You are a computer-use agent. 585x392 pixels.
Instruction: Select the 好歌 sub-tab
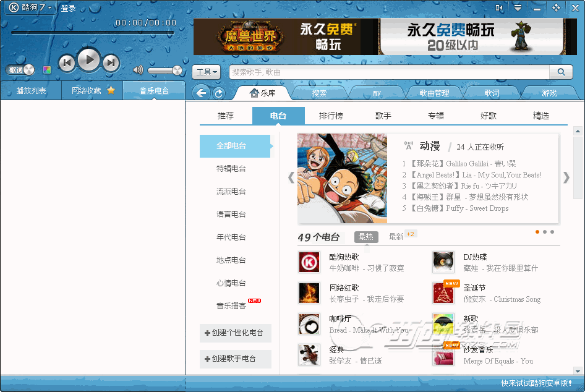[x=489, y=116]
